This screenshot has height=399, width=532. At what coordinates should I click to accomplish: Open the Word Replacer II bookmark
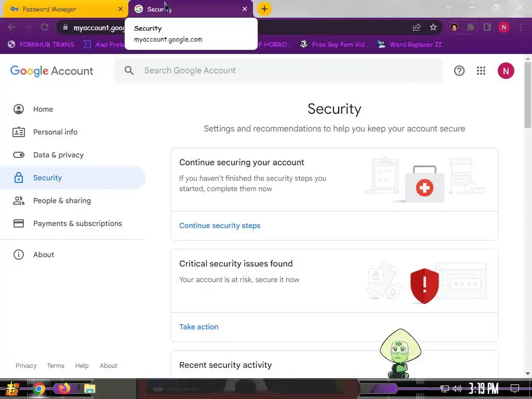point(409,45)
